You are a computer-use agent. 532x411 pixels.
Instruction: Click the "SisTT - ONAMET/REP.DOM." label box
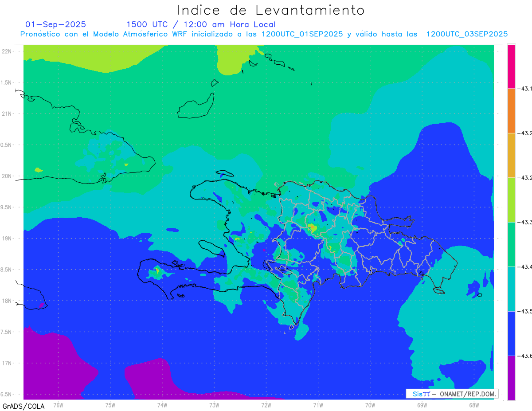click(x=452, y=394)
